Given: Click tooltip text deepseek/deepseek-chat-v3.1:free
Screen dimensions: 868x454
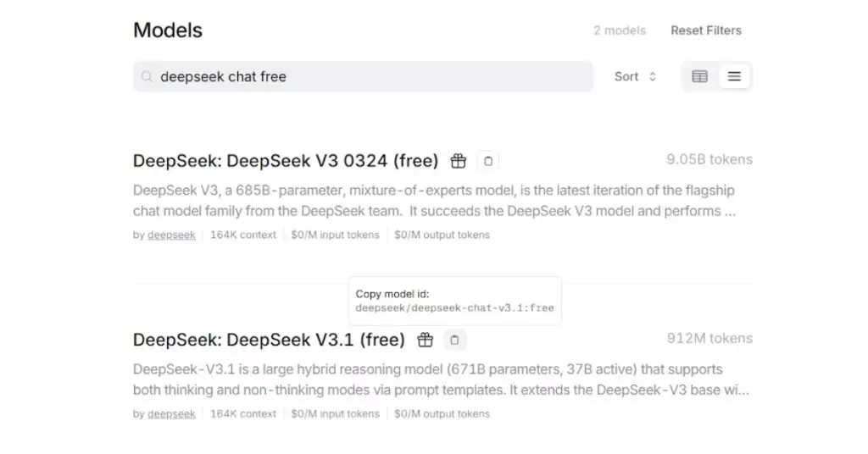Looking at the screenshot, I should (x=454, y=308).
